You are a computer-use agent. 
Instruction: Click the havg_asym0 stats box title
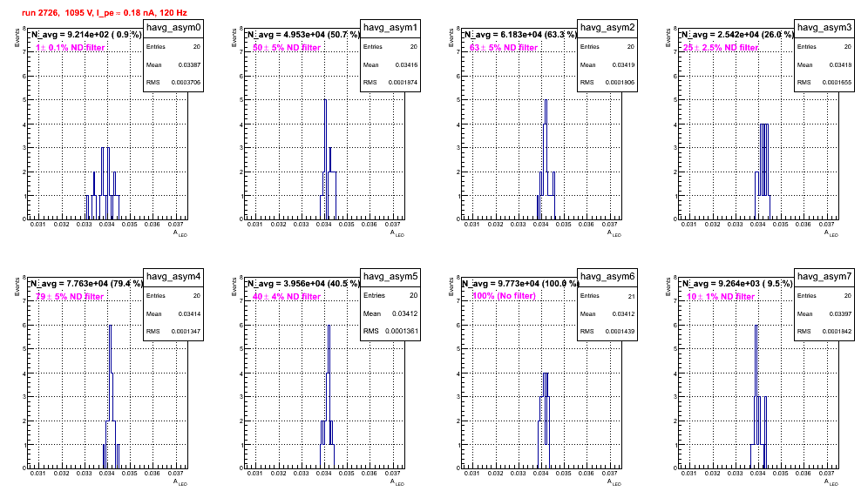point(173,27)
